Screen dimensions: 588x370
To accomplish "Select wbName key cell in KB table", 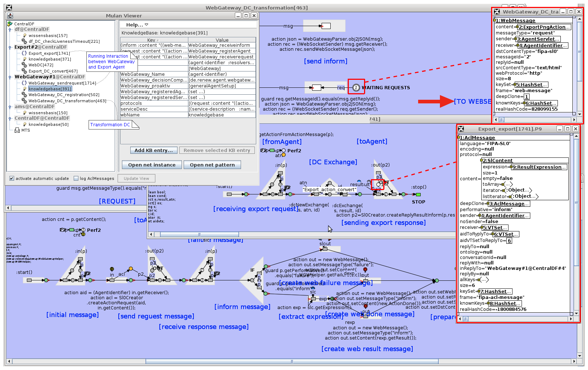I will (x=154, y=115).
